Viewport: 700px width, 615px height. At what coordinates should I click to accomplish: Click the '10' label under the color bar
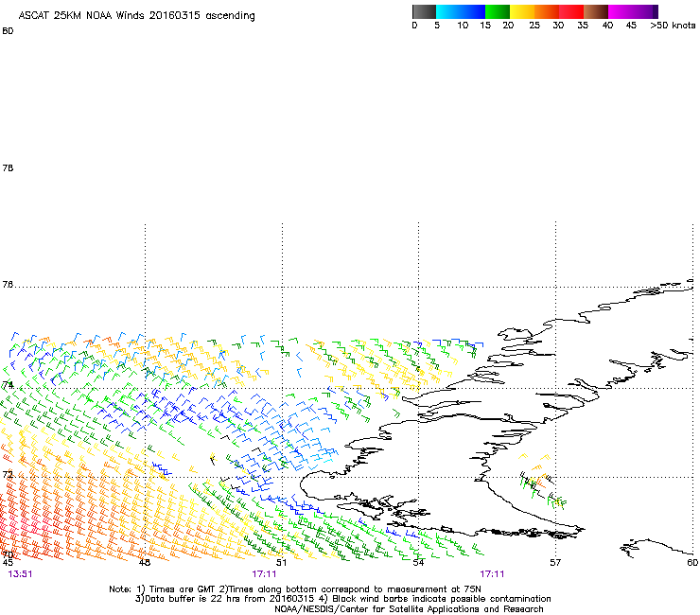(x=463, y=26)
